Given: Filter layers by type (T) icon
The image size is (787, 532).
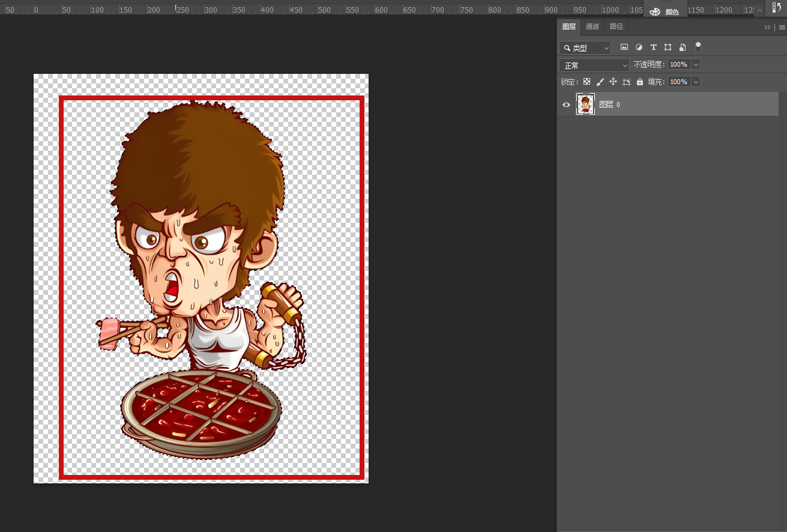Looking at the screenshot, I should coord(653,47).
